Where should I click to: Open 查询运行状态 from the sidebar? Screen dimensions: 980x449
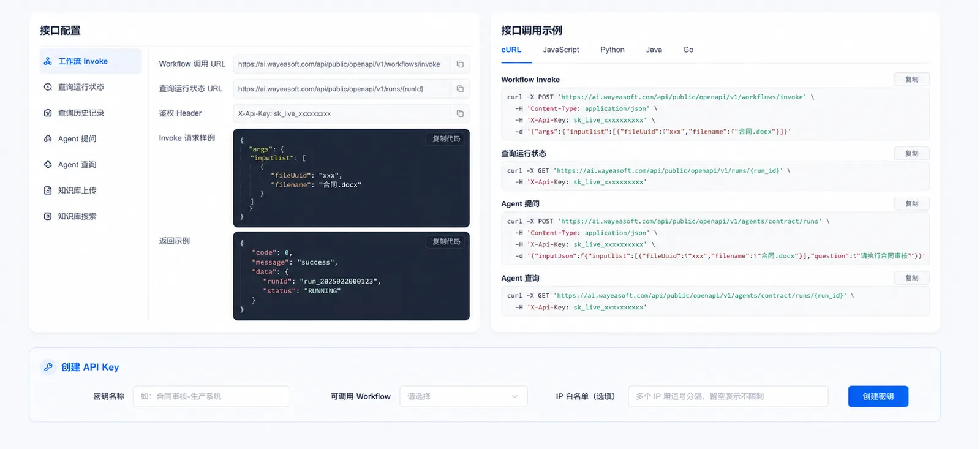91,87
